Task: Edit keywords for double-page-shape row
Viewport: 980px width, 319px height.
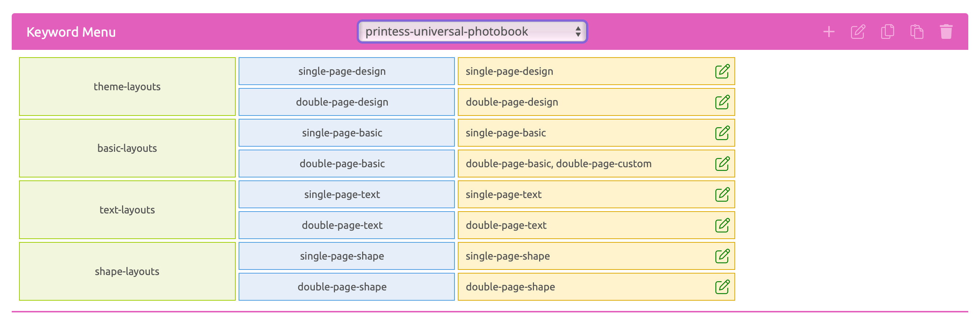Action: 722,287
